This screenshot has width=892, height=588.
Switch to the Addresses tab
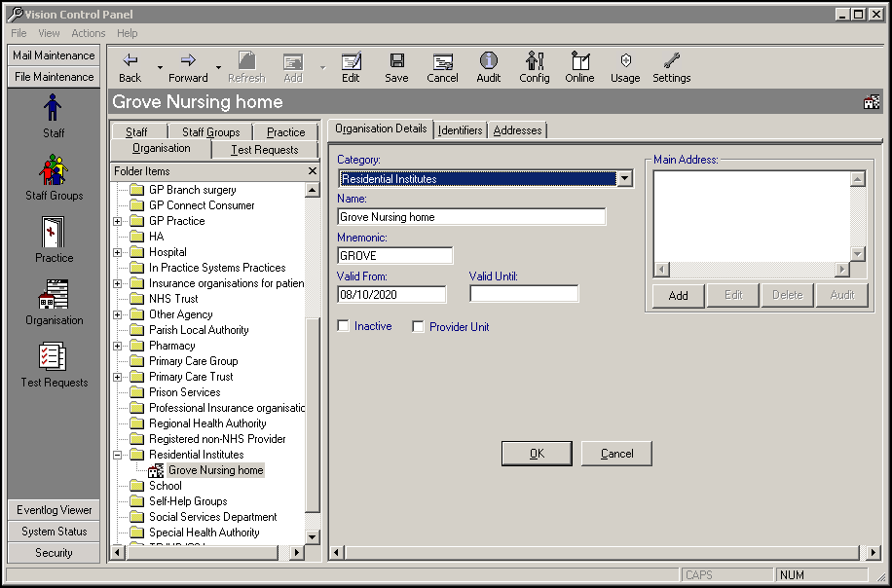517,129
